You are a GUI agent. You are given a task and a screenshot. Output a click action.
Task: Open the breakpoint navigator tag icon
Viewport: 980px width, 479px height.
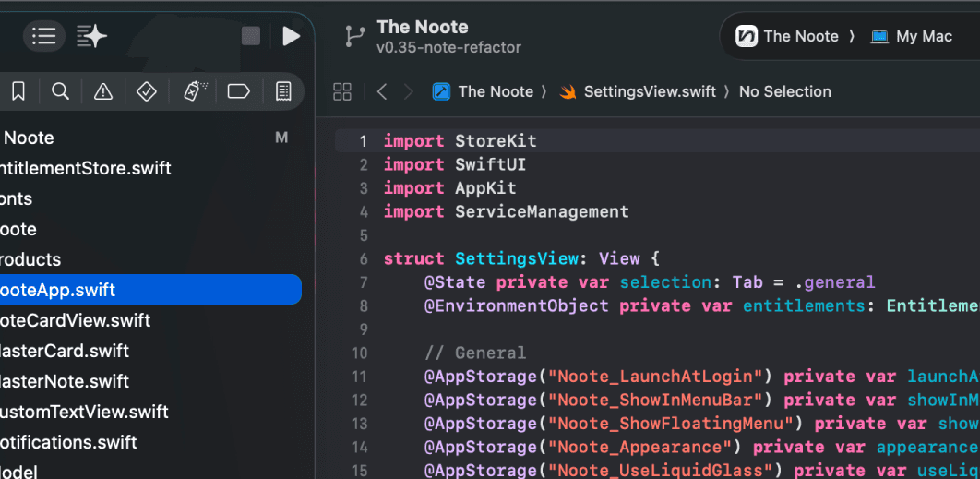click(x=238, y=92)
